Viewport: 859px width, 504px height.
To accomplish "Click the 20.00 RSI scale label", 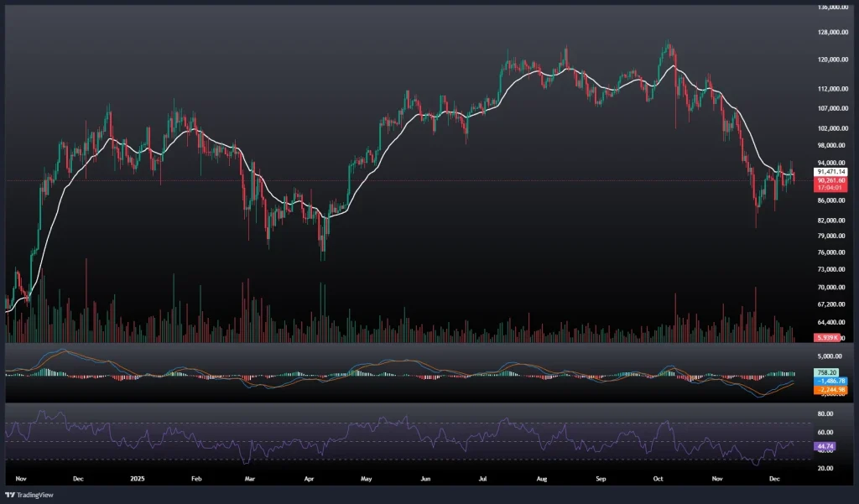I will point(824,468).
